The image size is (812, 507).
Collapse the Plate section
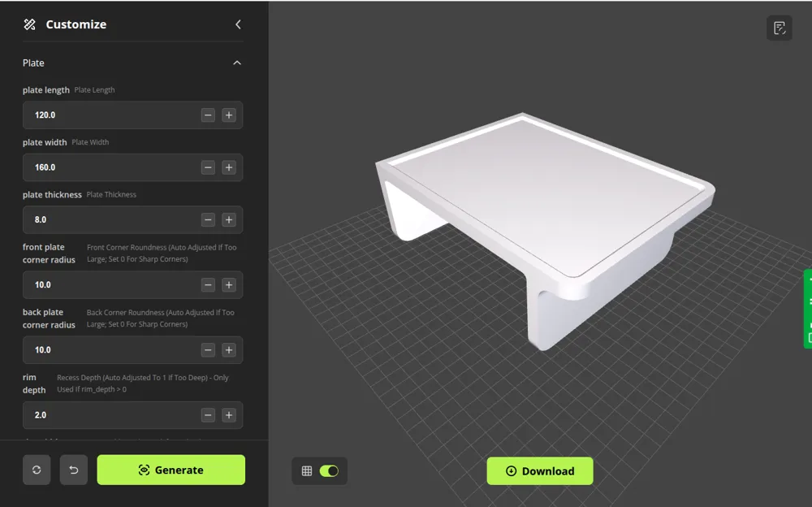point(237,63)
